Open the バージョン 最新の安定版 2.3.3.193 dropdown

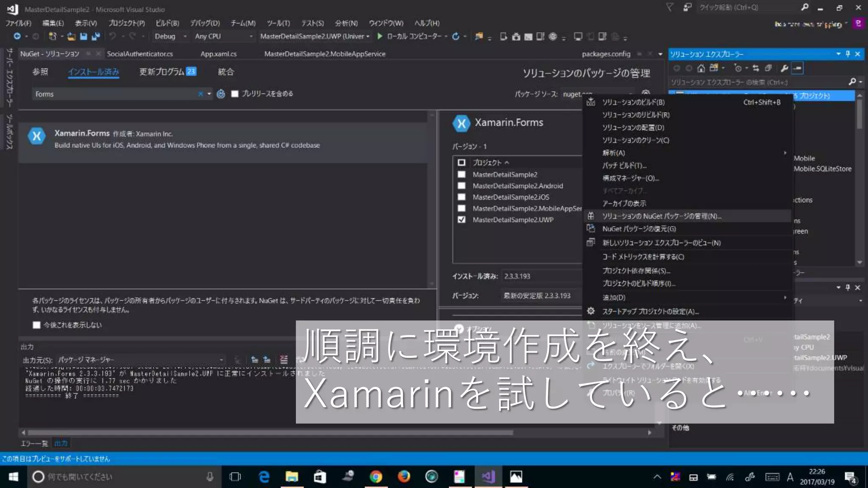(541, 296)
